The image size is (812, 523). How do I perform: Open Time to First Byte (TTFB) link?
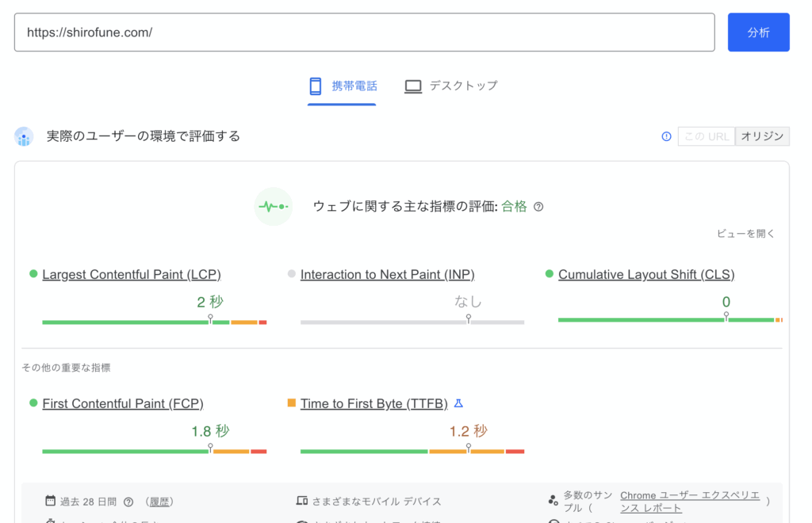point(373,403)
